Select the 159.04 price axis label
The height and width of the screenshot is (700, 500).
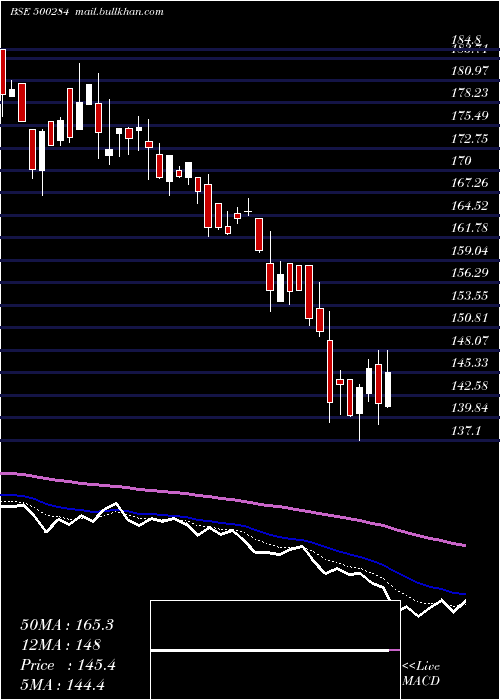tap(470, 250)
